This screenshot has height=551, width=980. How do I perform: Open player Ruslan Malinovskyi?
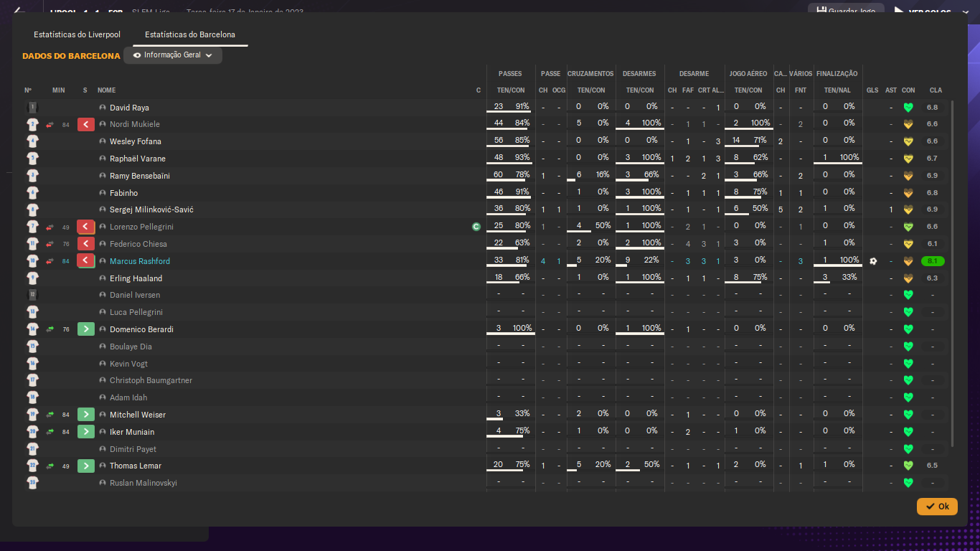[x=143, y=483]
